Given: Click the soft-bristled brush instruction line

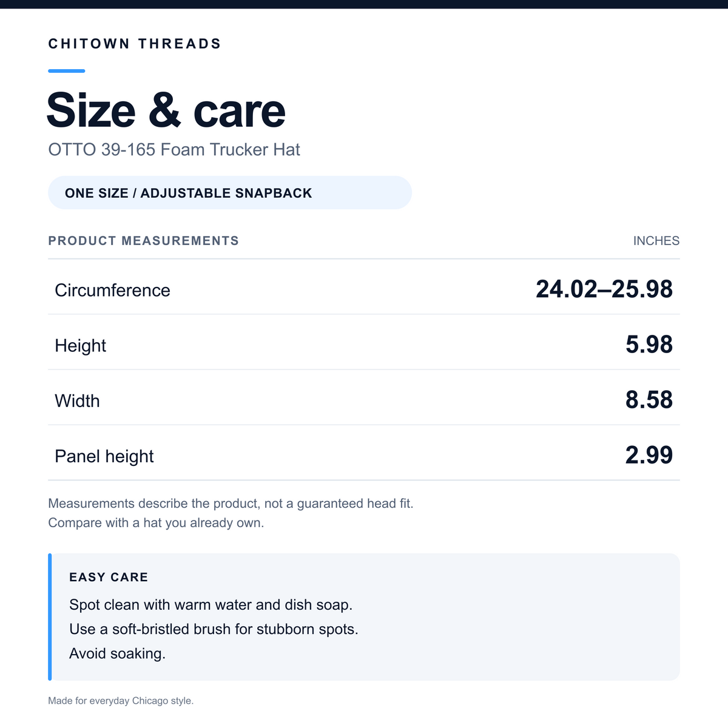Looking at the screenshot, I should click(x=214, y=629).
